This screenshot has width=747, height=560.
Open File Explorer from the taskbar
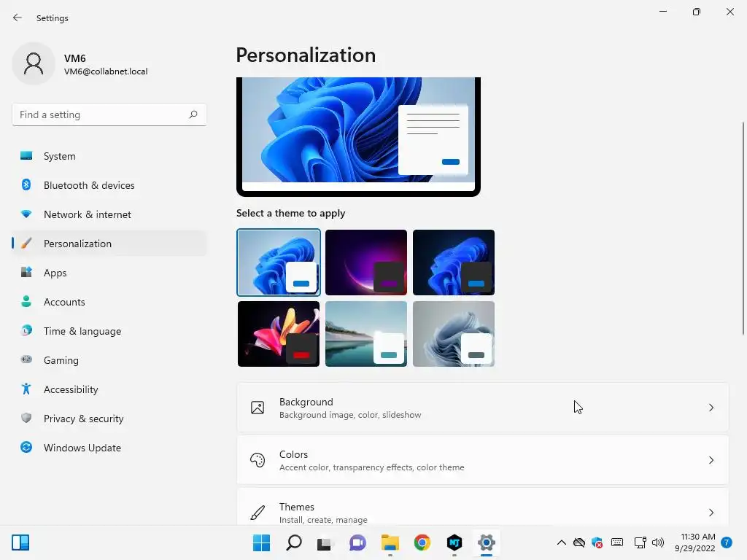[x=390, y=542]
